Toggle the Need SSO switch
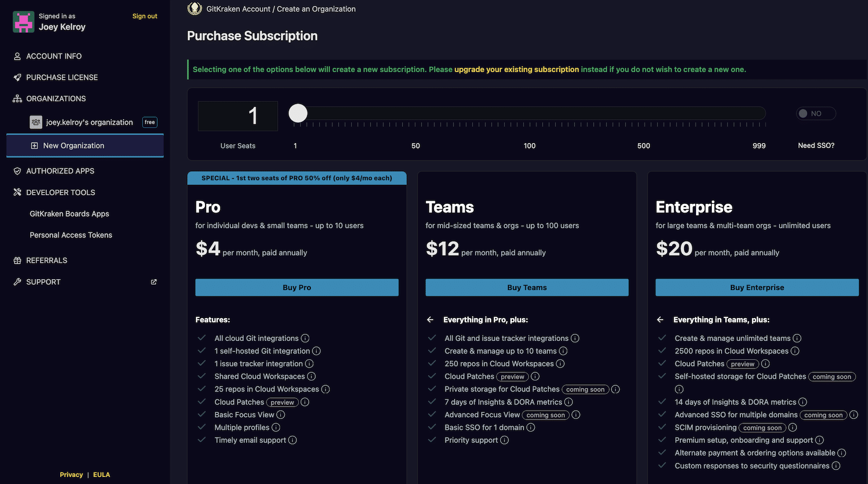868x484 pixels. [816, 114]
